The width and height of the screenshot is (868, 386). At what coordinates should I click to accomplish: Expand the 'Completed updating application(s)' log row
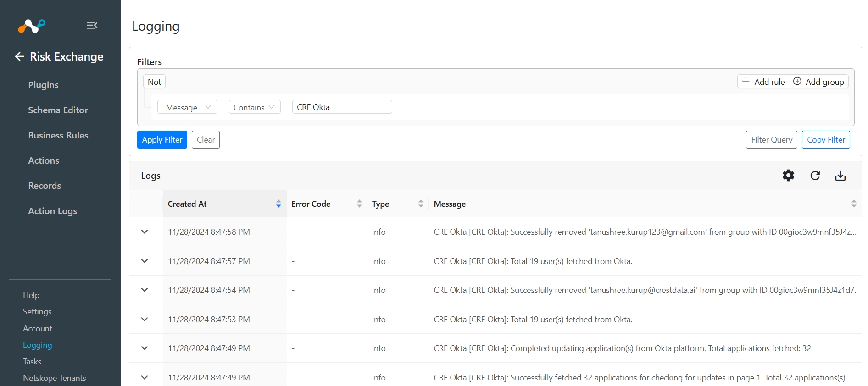[145, 348]
